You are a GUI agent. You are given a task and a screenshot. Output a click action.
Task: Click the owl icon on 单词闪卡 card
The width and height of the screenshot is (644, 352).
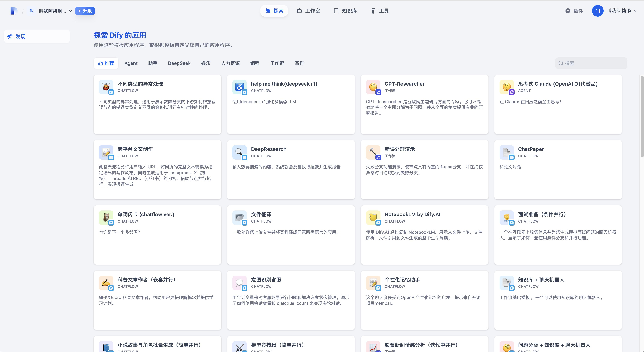coord(106,217)
